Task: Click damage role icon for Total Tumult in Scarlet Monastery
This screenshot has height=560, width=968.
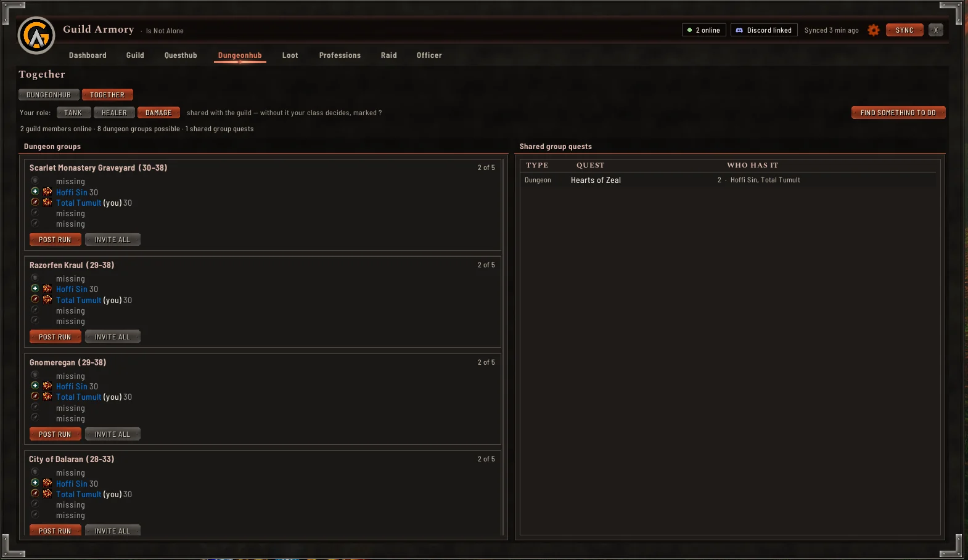Action: click(35, 202)
